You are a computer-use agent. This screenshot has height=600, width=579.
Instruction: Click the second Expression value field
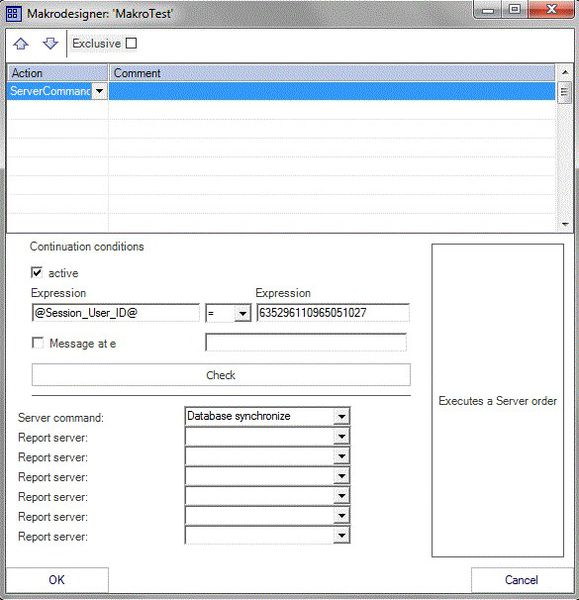333,313
